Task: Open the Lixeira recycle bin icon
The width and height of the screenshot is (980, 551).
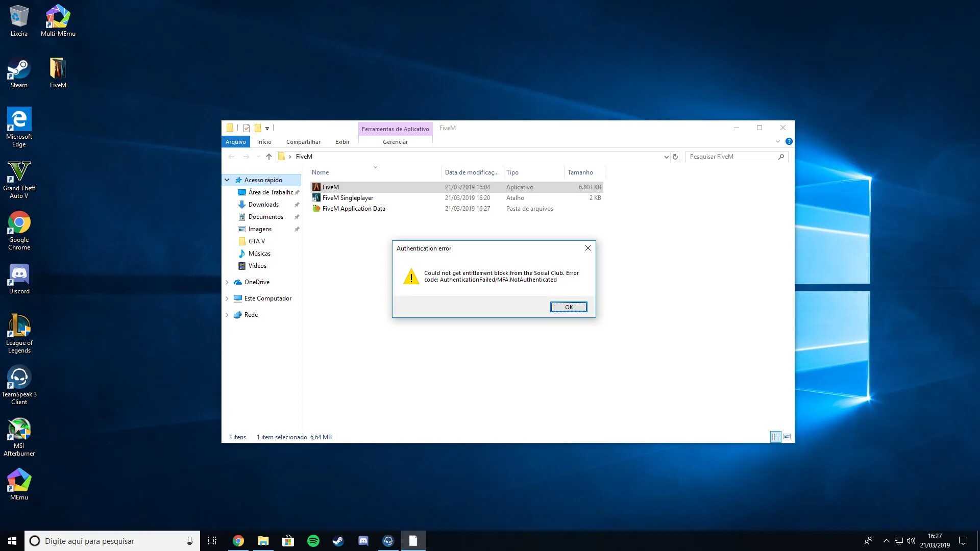Action: coord(19,20)
